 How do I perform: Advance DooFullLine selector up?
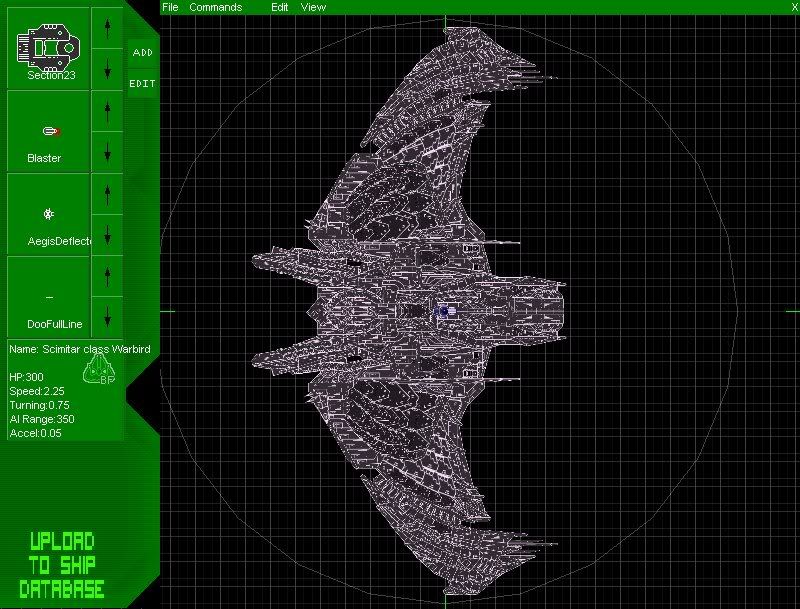tap(107, 276)
